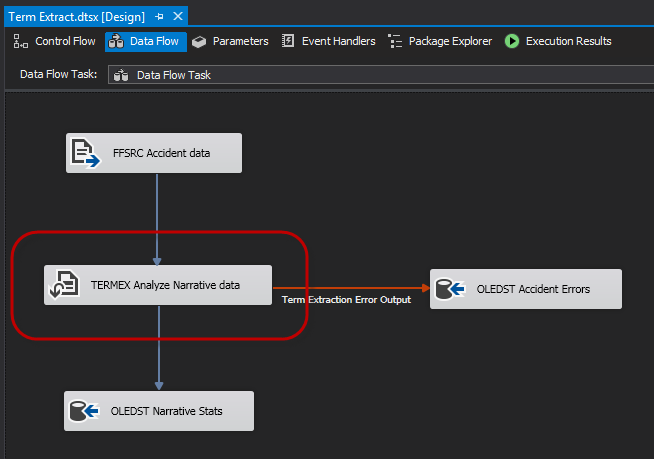Viewport: 654px width, 459px height.
Task: Click the Term Extraction icon on TERMEX component
Action: tap(64, 285)
